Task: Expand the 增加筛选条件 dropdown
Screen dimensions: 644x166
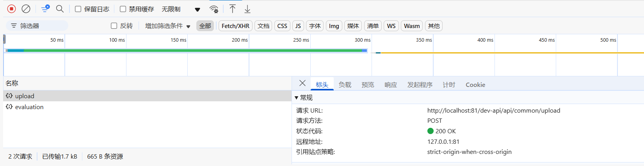Action: coord(167,26)
